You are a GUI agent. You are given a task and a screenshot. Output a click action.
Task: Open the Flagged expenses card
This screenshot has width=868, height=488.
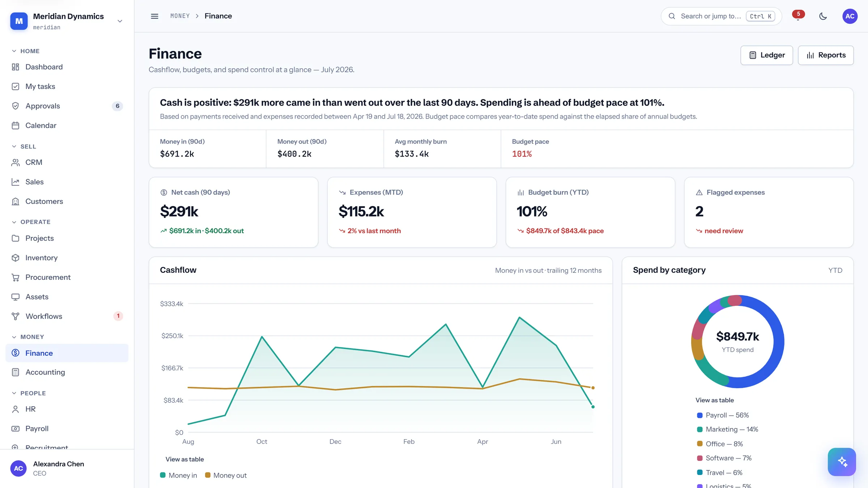pos(769,212)
